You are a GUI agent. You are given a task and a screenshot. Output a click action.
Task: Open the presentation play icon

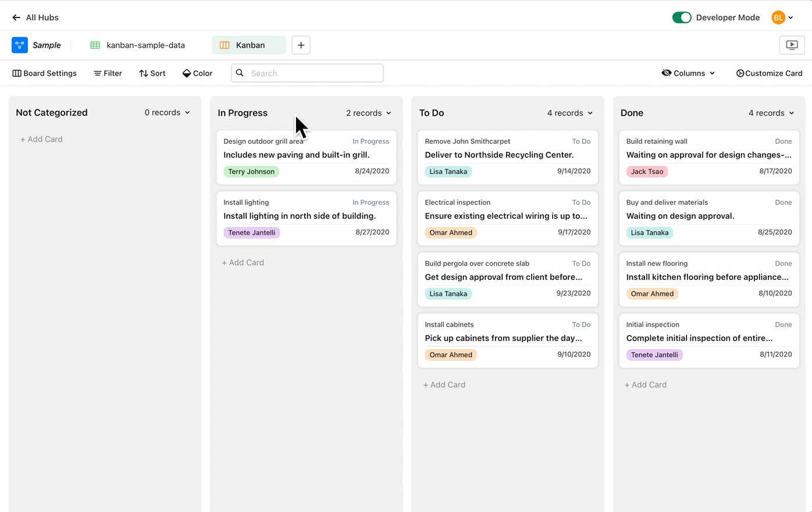[792, 45]
